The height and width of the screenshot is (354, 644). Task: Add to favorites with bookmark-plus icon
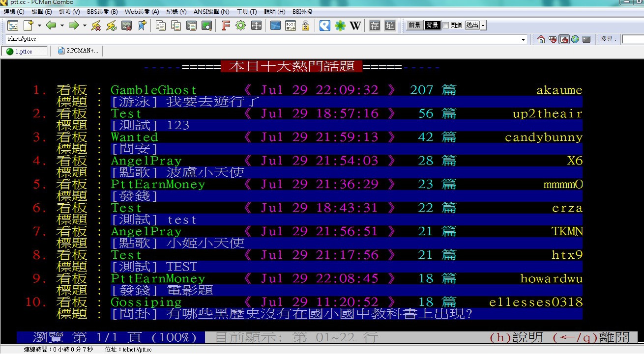coord(142,26)
